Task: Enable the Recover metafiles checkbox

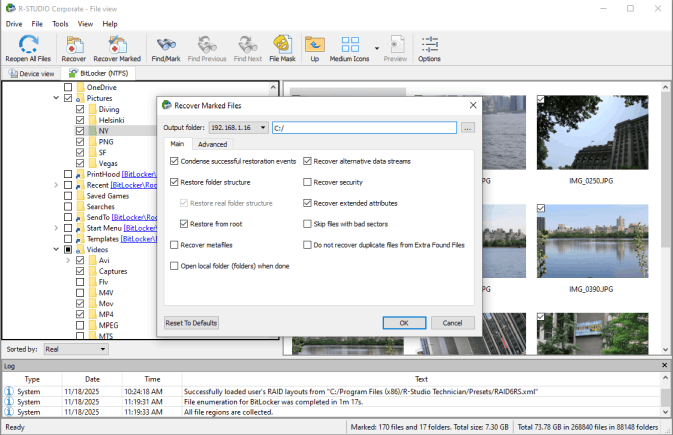Action: (x=175, y=245)
